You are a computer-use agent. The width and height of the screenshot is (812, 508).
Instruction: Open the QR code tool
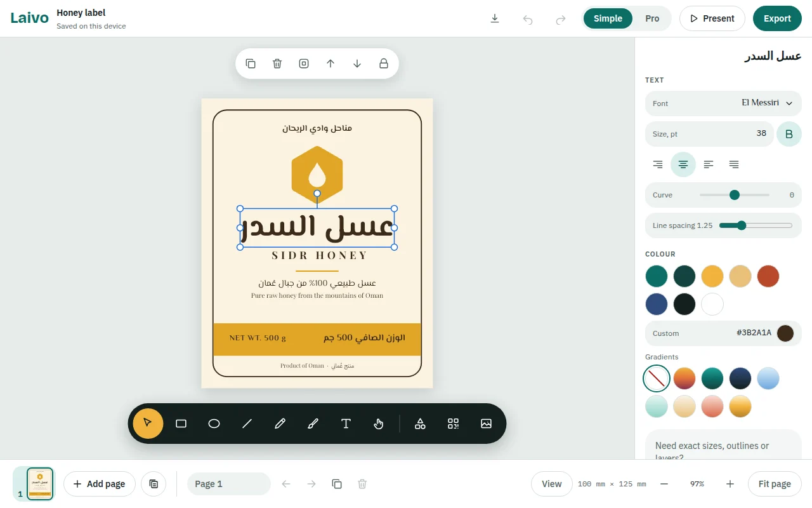(x=453, y=424)
